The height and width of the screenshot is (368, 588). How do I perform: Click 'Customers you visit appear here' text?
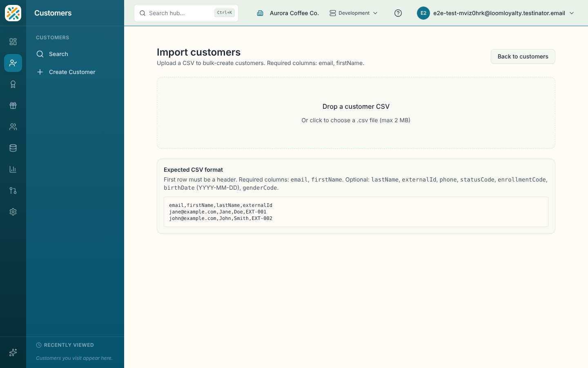[x=74, y=358]
